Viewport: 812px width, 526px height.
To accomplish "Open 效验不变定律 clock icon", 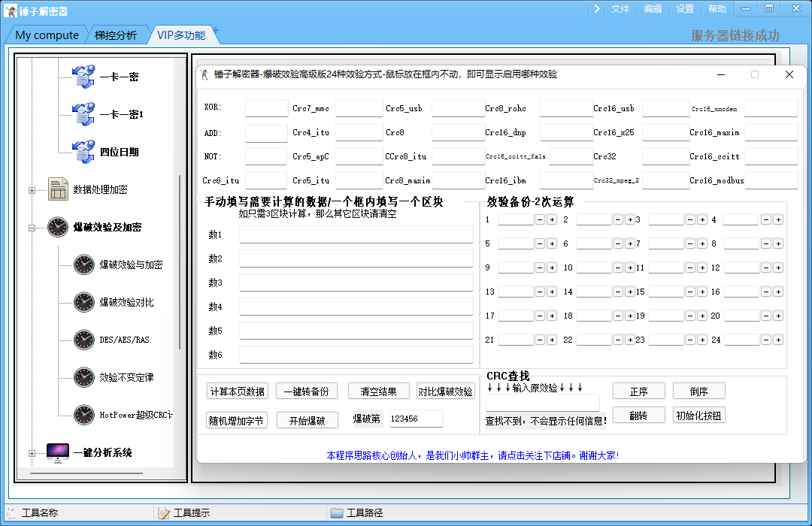I will [x=84, y=377].
